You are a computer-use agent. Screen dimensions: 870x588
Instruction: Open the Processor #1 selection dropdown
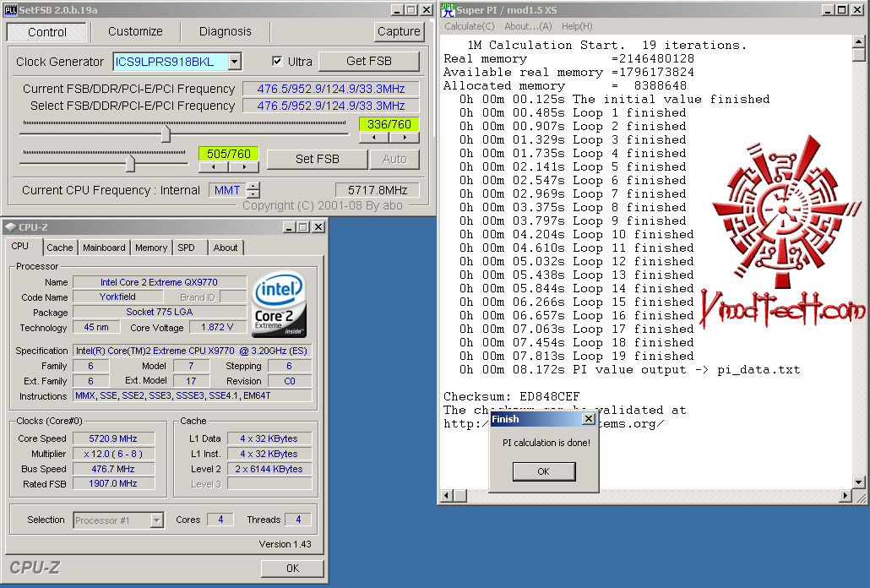(156, 520)
